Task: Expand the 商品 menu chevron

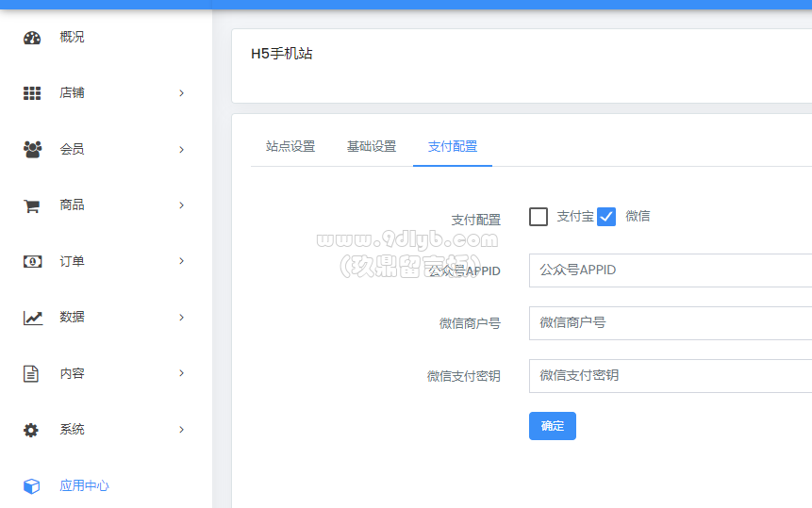Action: tap(181, 205)
